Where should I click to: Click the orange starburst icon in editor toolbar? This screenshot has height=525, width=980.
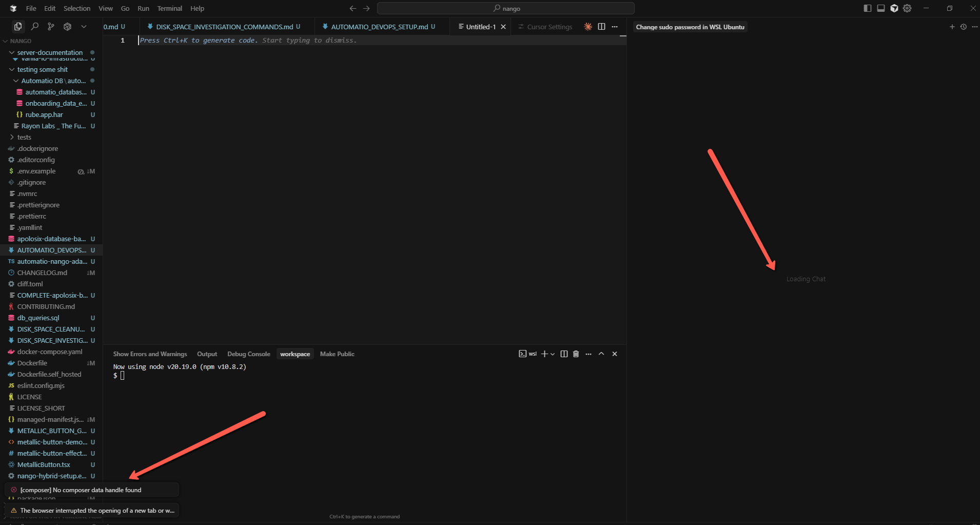(x=588, y=27)
